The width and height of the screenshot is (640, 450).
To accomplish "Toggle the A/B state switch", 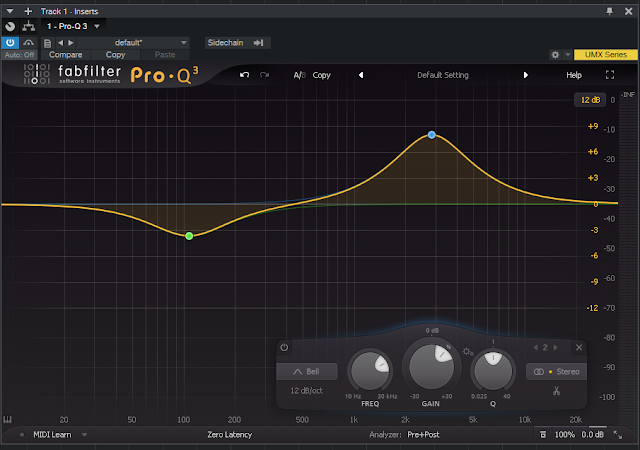I will [x=299, y=75].
